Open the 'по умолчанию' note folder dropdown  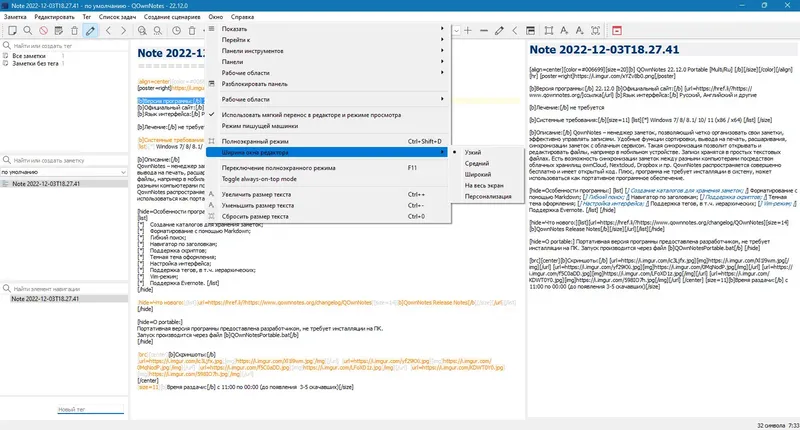pyautogui.click(x=64, y=172)
